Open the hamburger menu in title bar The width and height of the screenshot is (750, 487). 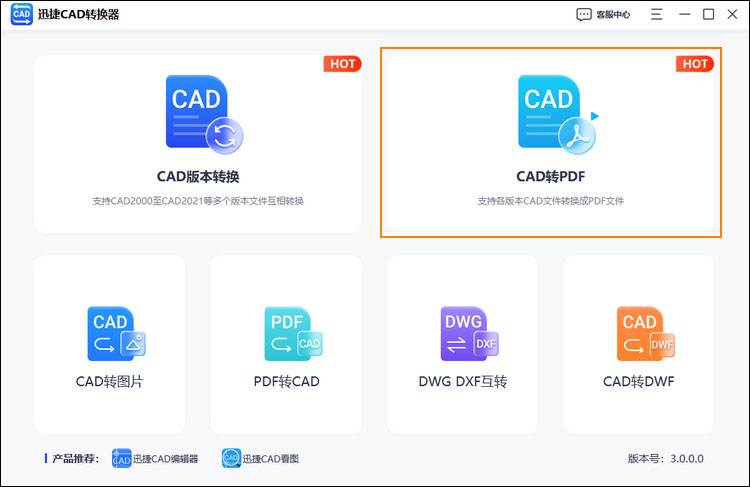tap(657, 14)
